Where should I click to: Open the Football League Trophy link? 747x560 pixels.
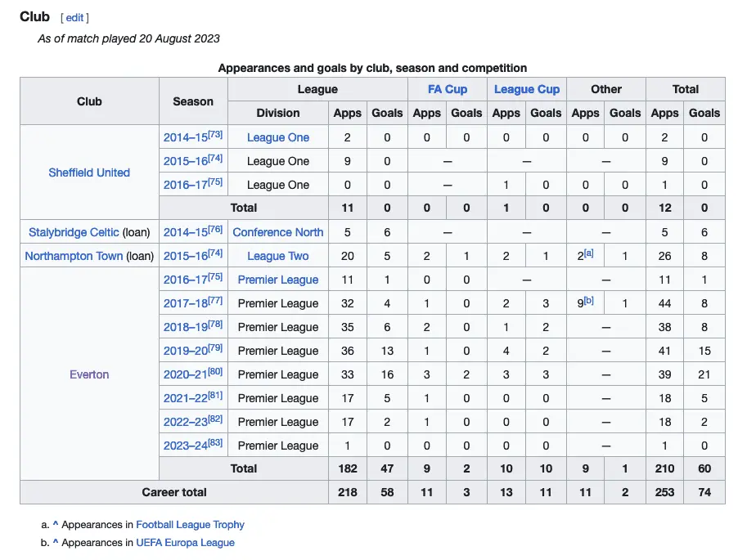190,525
